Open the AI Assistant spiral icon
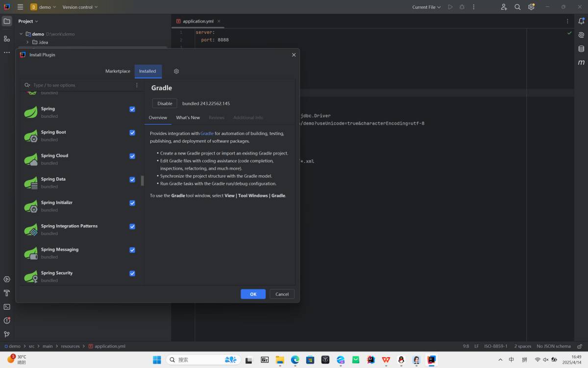Screen dimensions: 588x368 581,35
